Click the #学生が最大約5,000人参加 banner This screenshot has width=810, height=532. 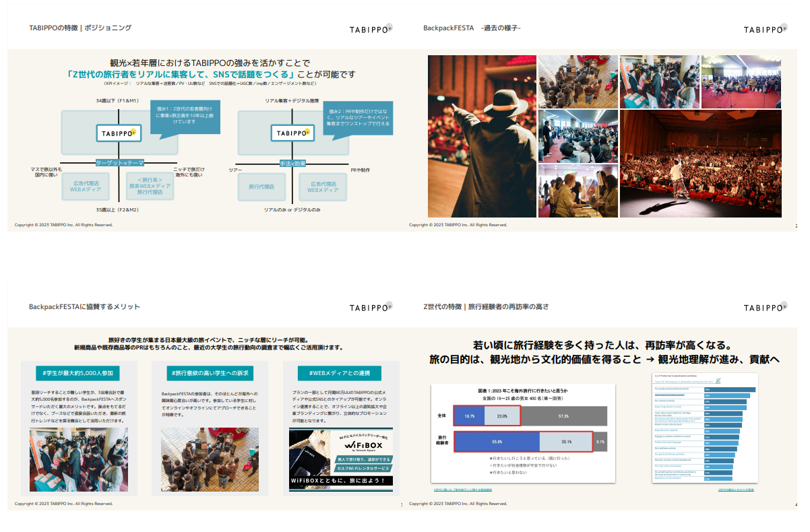79,373
